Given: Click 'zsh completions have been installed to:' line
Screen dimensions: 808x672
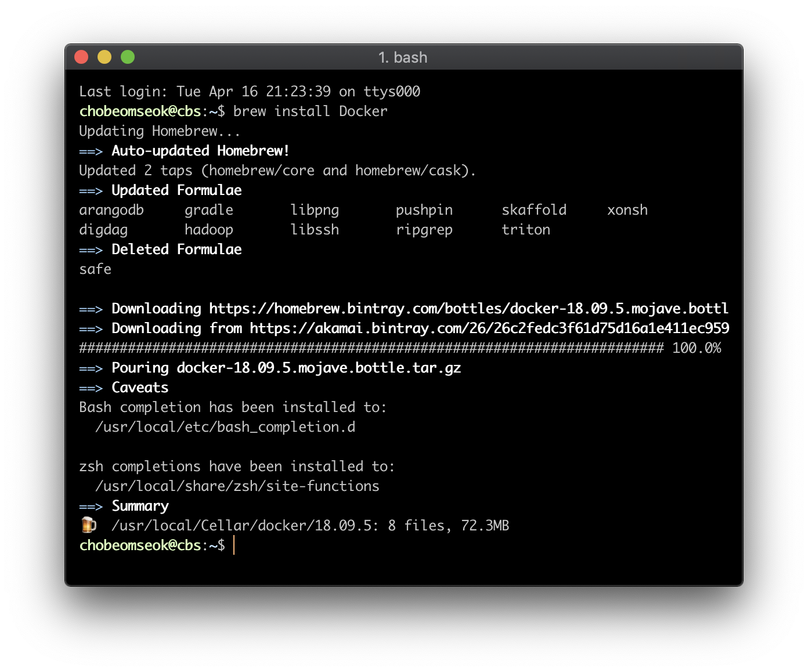Looking at the screenshot, I should tap(237, 467).
